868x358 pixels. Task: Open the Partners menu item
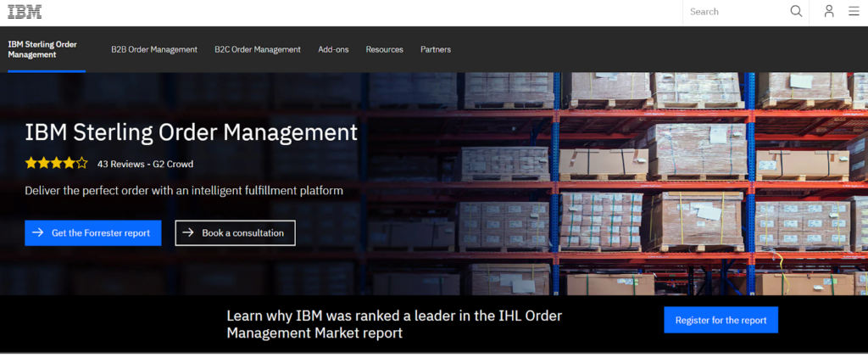coord(436,49)
